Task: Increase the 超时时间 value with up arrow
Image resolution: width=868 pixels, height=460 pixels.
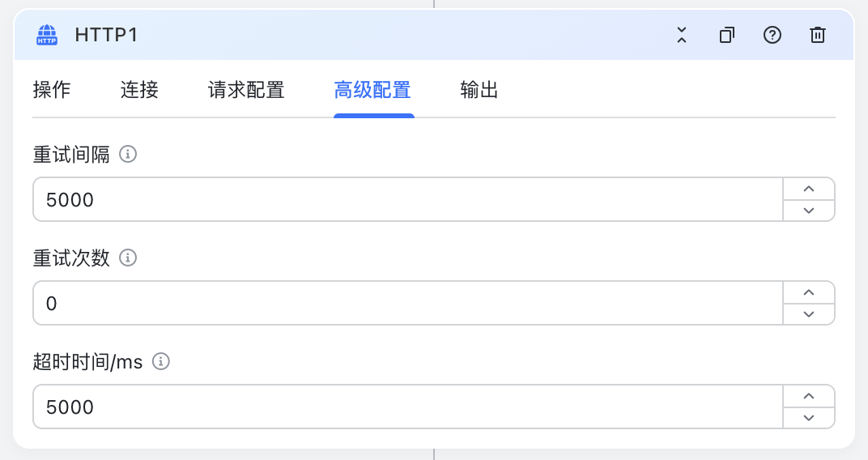Action: click(x=809, y=396)
